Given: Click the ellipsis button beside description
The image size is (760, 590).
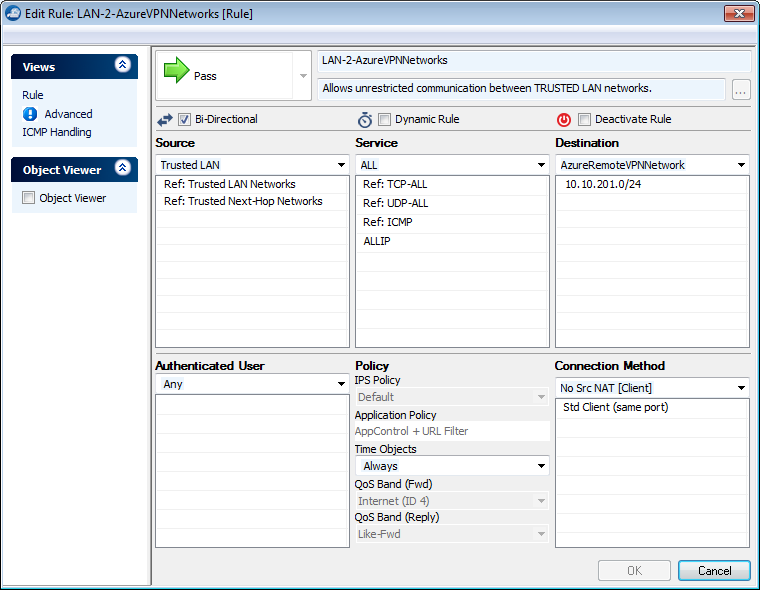Looking at the screenshot, I should point(741,90).
